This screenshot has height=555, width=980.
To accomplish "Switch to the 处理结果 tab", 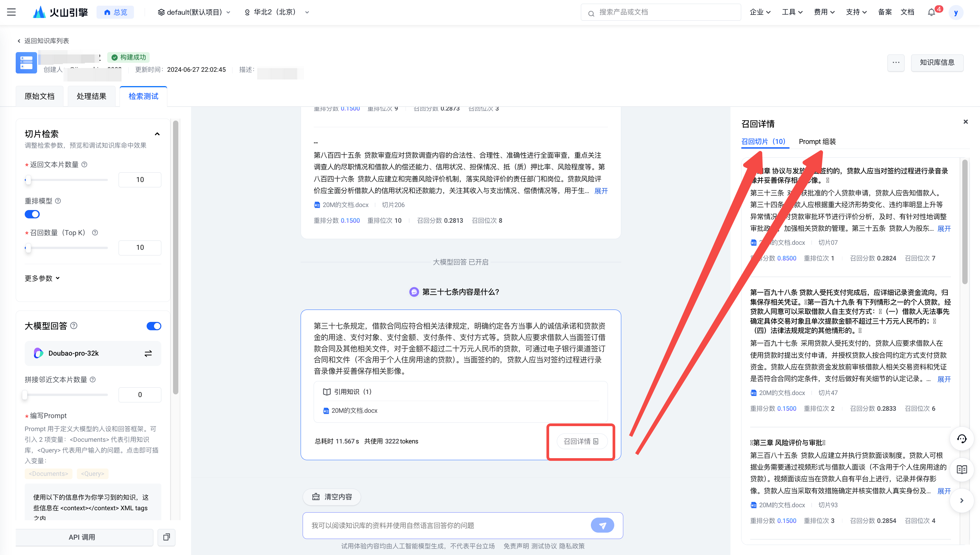I will 92,97.
